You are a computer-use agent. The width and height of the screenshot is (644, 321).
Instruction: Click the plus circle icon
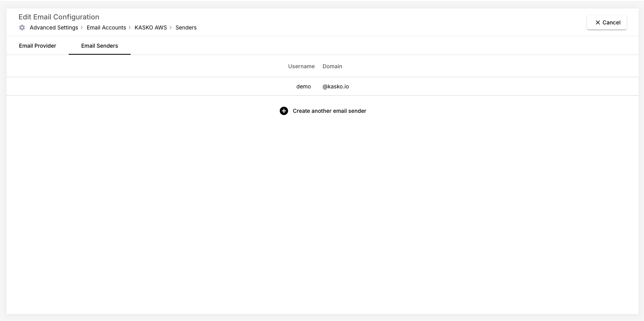coord(284,111)
